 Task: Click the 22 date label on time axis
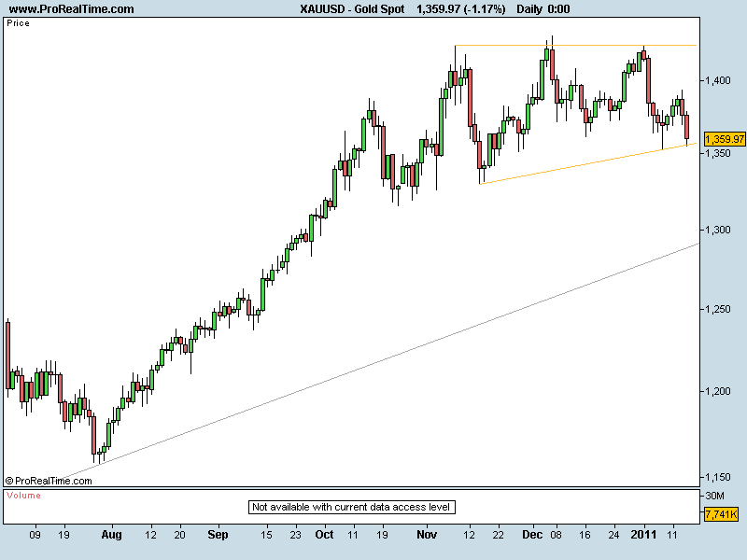coord(498,535)
